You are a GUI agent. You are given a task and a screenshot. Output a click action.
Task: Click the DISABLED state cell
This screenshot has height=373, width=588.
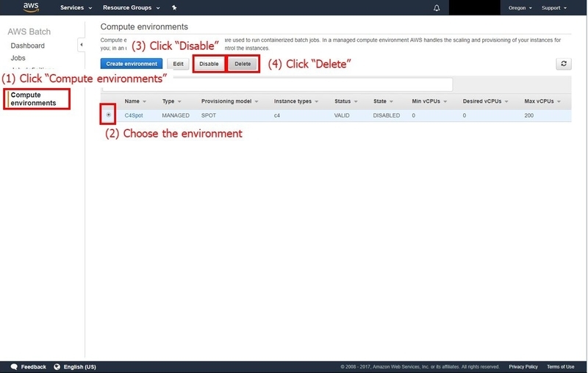point(387,115)
